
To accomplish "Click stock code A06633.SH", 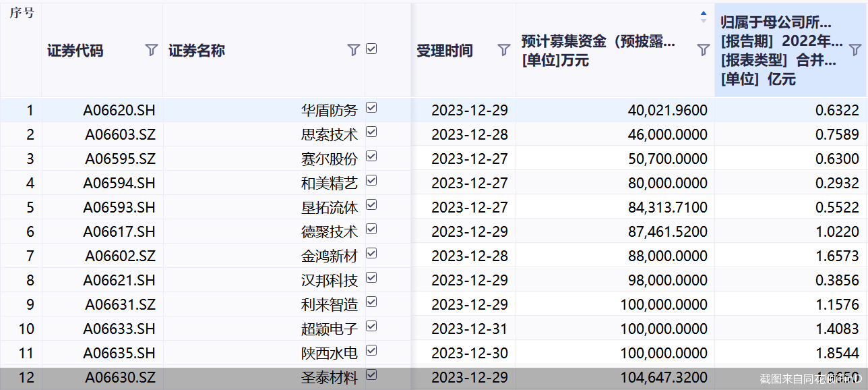I will tap(119, 329).
